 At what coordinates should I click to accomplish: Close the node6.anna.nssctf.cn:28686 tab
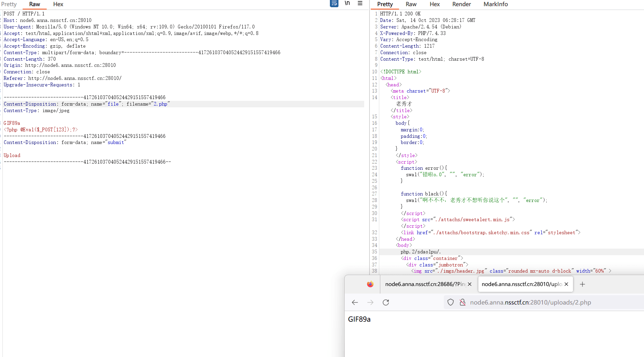click(469, 284)
